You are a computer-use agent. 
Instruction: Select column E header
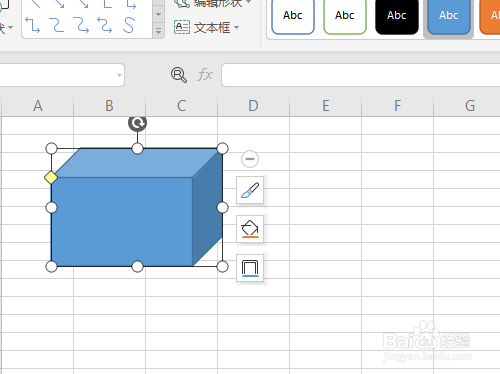(325, 106)
